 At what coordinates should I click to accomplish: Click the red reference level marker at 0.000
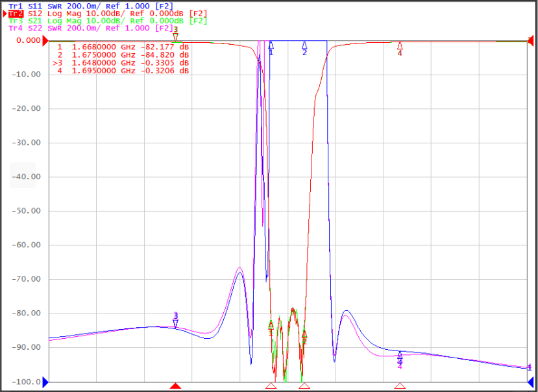pyautogui.click(x=45, y=40)
